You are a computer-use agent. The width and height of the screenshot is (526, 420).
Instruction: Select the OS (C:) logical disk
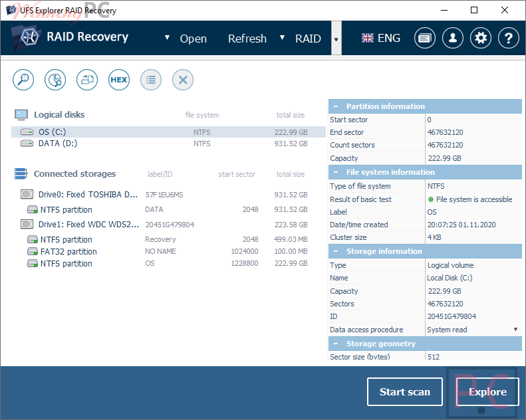(168, 132)
